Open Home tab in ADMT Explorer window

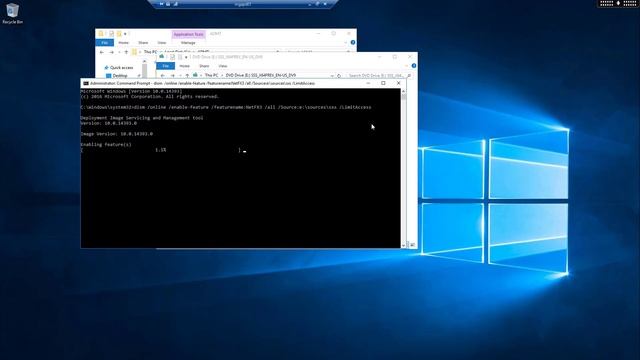coord(123,43)
